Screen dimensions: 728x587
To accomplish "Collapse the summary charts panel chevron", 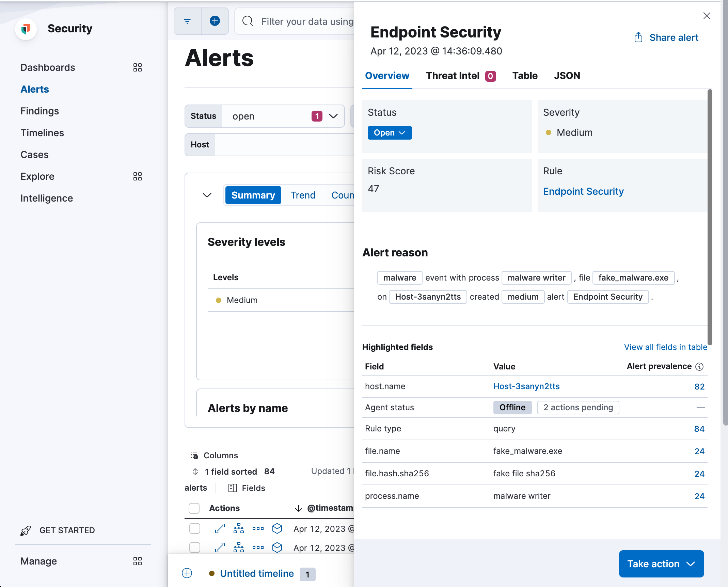I will [207, 195].
